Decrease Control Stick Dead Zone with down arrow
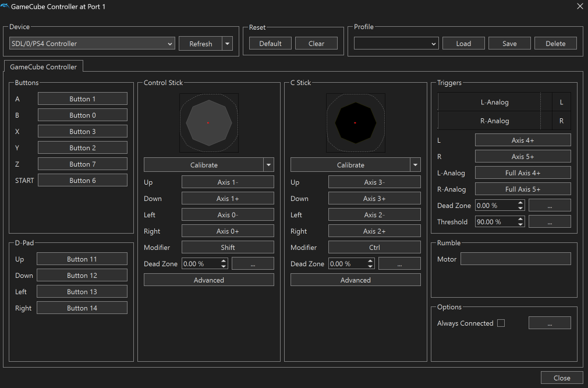 pos(224,266)
